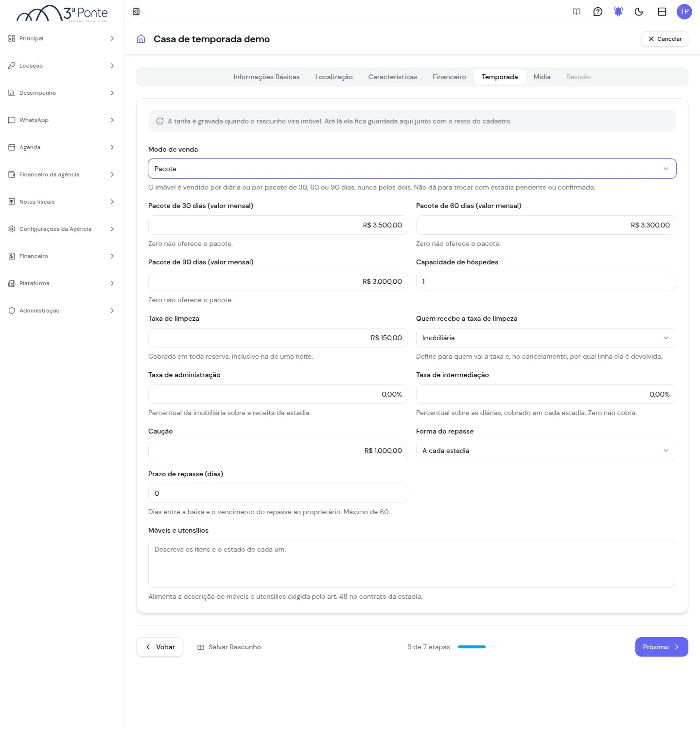Click the Principal dashboard icon
Screen dimensions: 700x729
12,38
